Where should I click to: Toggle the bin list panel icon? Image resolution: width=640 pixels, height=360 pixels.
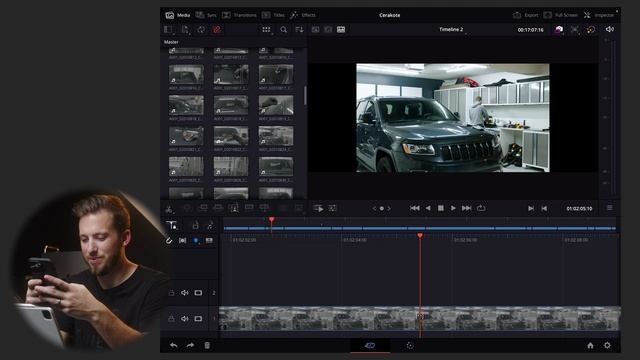point(168,29)
